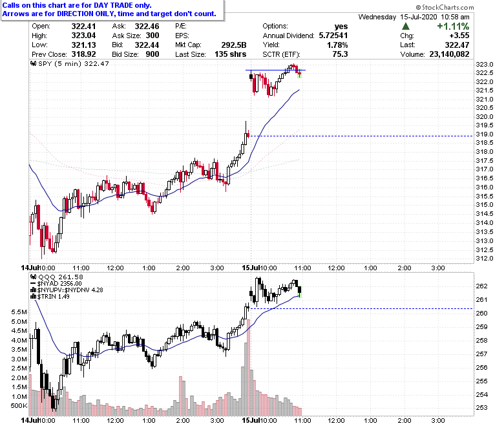Viewport: 504px width, 426px height.
Task: Click the '253' label on QQQ price axis
Action: pyautogui.click(x=481, y=408)
